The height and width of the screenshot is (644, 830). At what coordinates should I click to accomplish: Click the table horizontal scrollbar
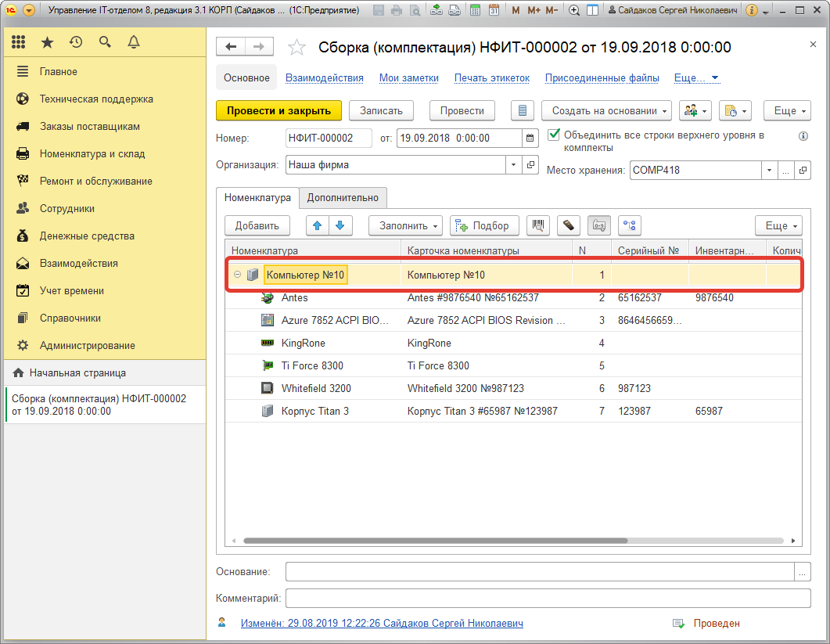coord(435,541)
